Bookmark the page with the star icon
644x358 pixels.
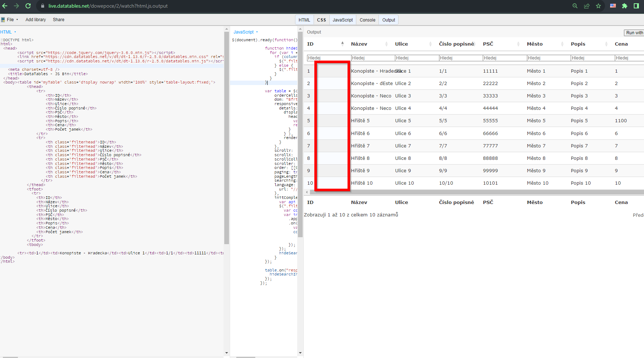[598, 6]
